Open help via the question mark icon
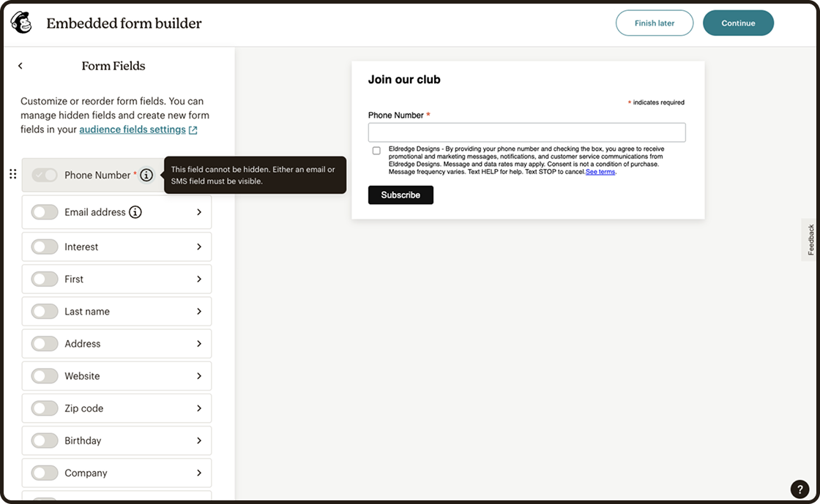Image resolution: width=820 pixels, height=504 pixels. [x=799, y=489]
